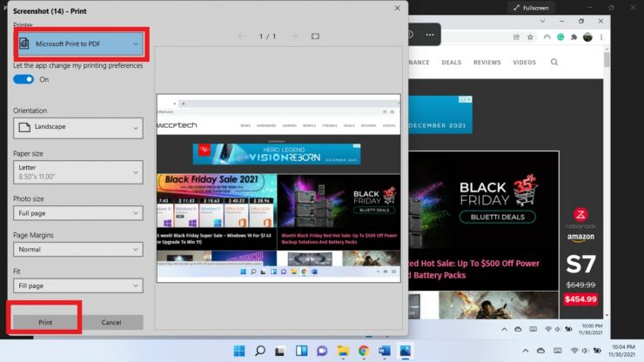Image resolution: width=644 pixels, height=362 pixels.
Task: Show hidden system tray icons chevron
Action: pos(526,351)
